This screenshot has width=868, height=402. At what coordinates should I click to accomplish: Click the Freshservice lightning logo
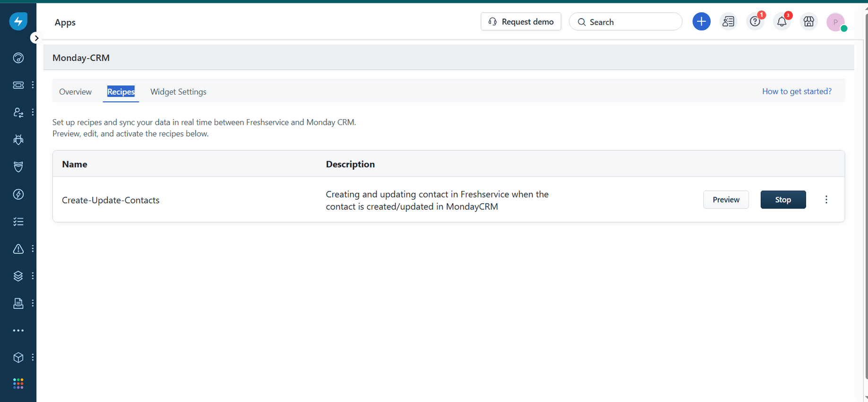pyautogui.click(x=18, y=21)
